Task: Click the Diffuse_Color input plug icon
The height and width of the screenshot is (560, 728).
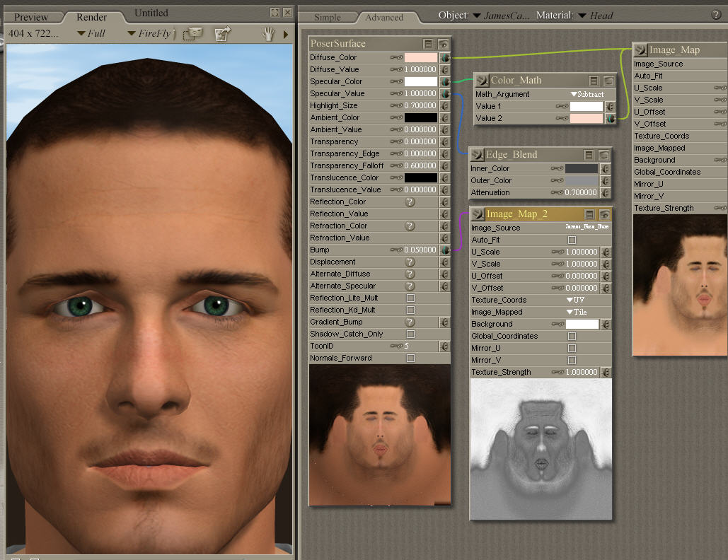Action: (445, 57)
